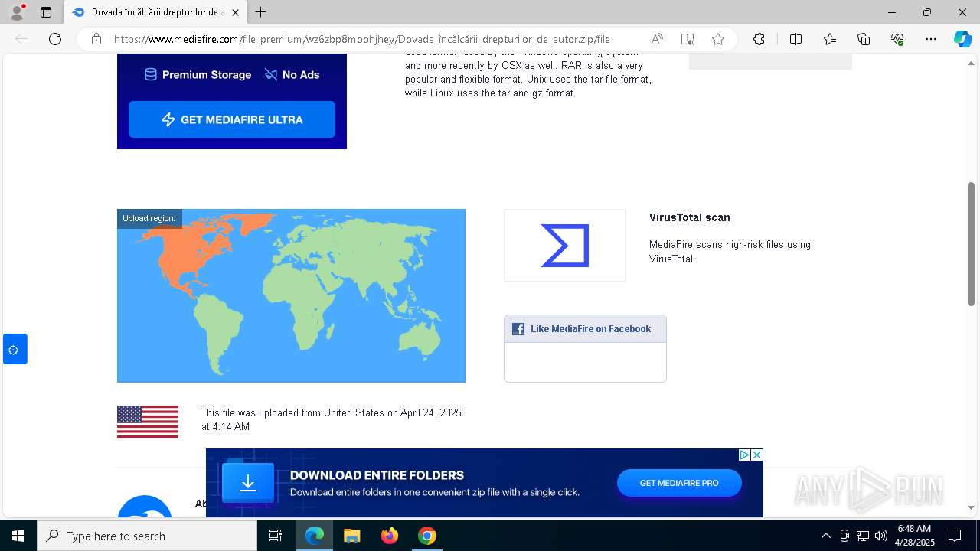
Task: Show hidden system tray icons
Action: pyautogui.click(x=825, y=536)
